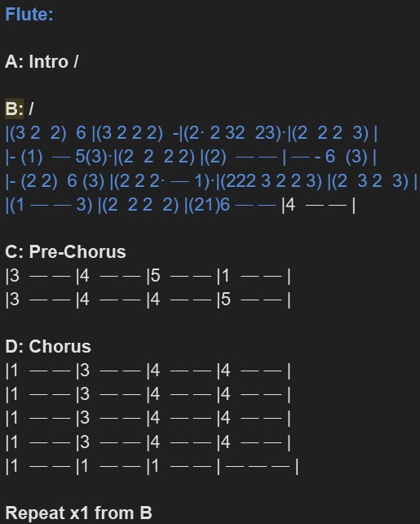Click the blue measure (222 3 2 2 3)
This screenshot has height=524, width=420.
[271, 181]
